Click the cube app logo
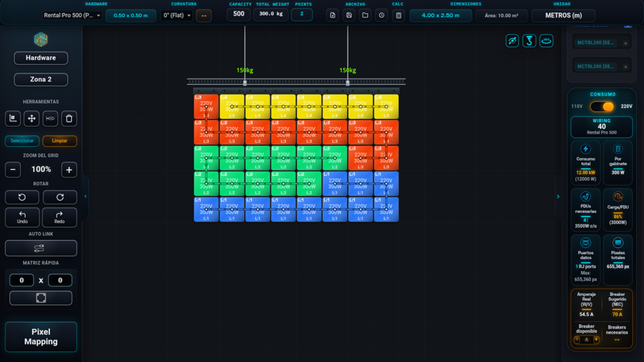This screenshot has height=362, width=644. pyautogui.click(x=41, y=39)
